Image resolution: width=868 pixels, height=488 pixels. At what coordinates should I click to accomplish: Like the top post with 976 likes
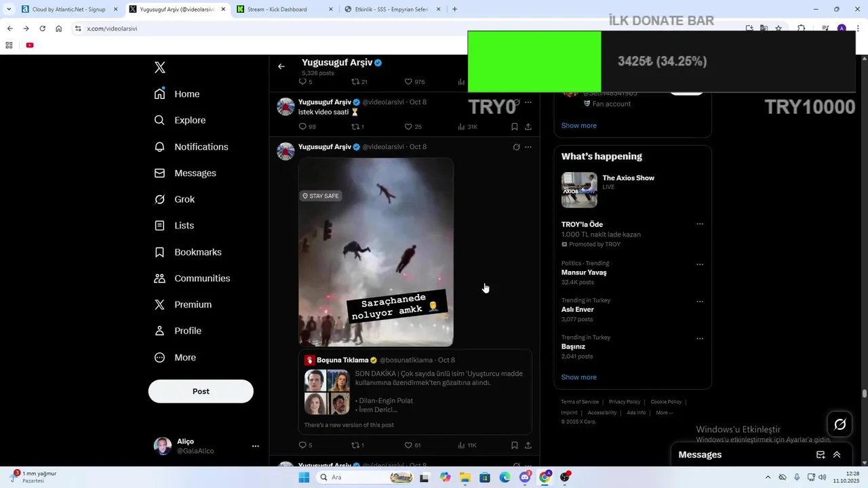point(414,82)
